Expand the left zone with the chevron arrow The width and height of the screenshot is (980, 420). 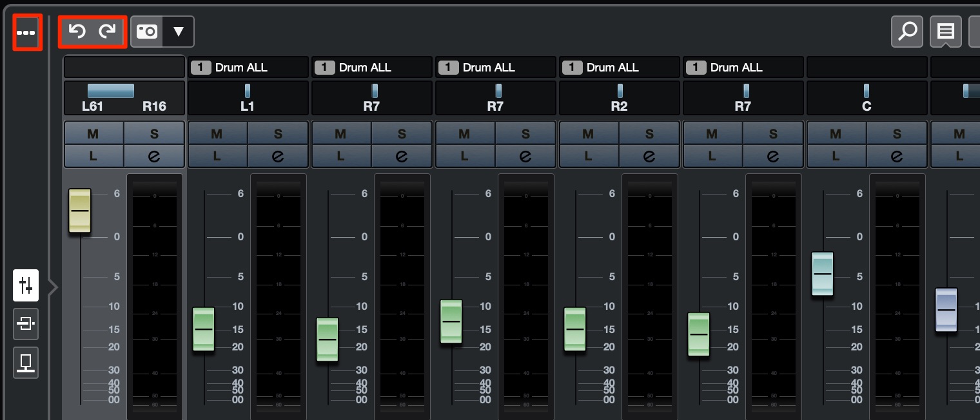[x=54, y=287]
